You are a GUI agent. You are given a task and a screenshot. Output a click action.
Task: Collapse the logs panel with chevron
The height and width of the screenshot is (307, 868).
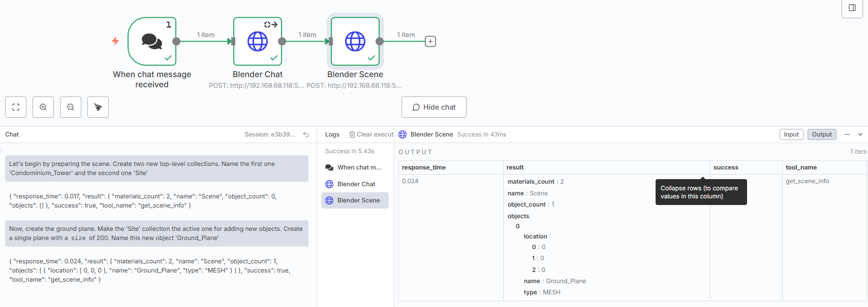coord(860,134)
